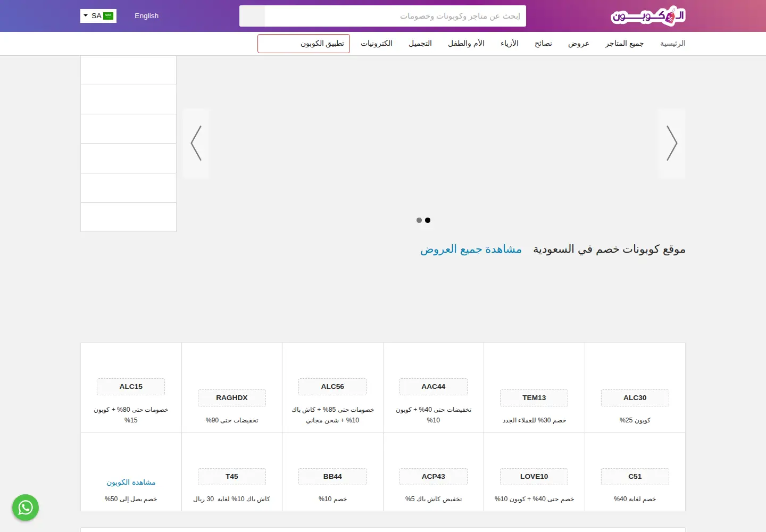
Task: Click خصم حتى 40% + كوبون 10% text
Action: pos(534,499)
